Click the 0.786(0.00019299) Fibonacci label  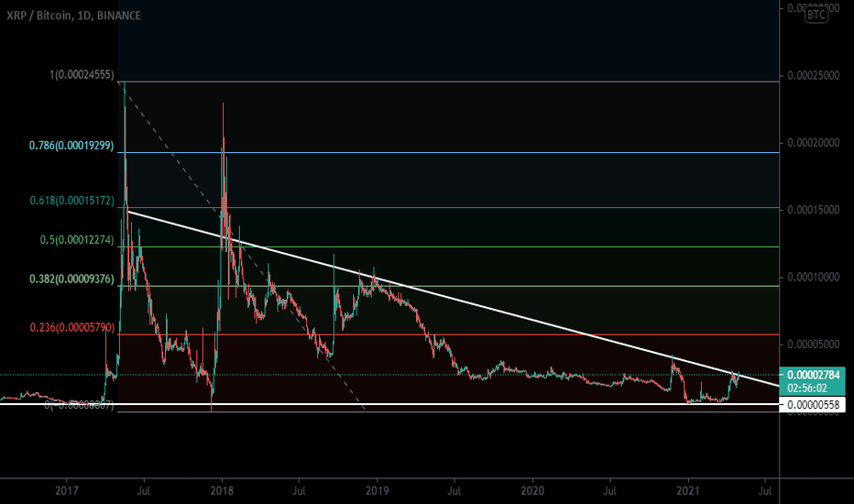(x=71, y=146)
